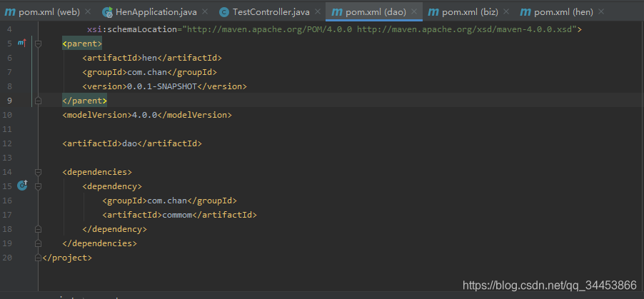Click the run class icon on HenApplication.java tab

click(108, 12)
